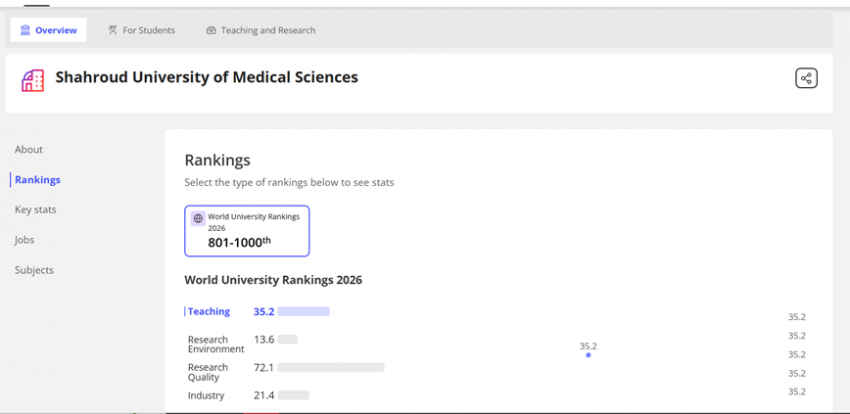This screenshot has width=850, height=414.
Task: Select the Research Quality metric label
Action: [208, 372]
